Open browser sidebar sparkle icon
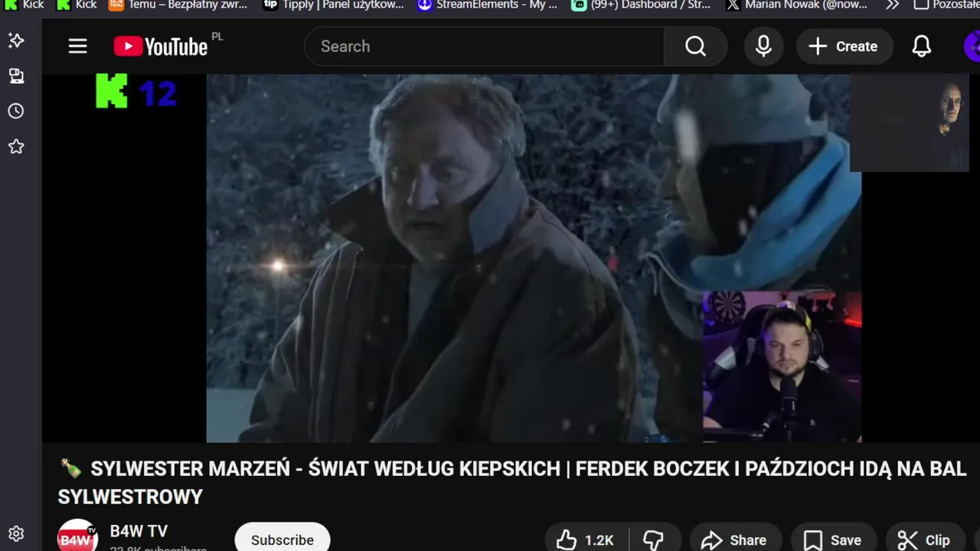 pyautogui.click(x=16, y=41)
